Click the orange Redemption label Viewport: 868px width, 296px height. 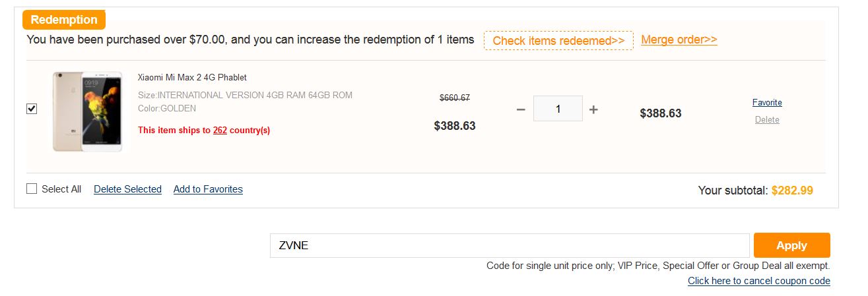[x=64, y=20]
